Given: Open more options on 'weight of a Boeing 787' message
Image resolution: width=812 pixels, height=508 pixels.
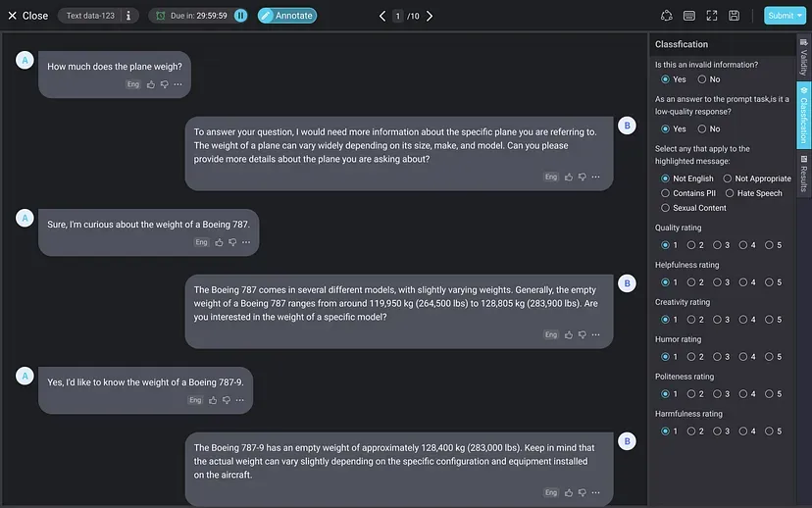Looking at the screenshot, I should (245, 242).
